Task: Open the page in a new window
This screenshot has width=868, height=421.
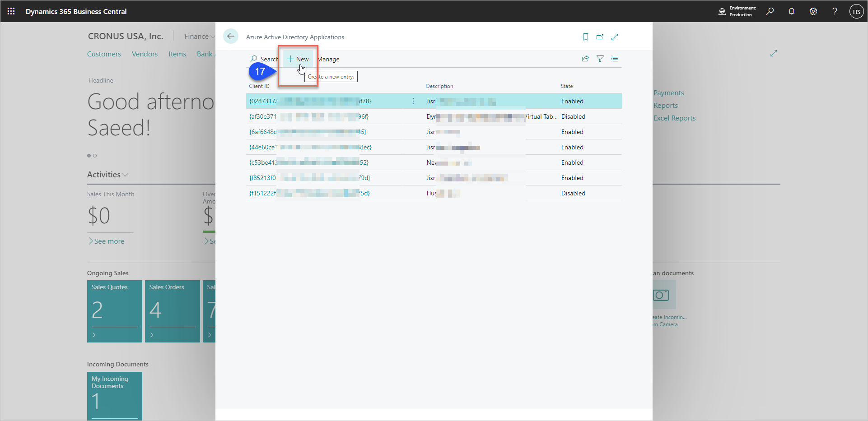Action: coord(600,37)
